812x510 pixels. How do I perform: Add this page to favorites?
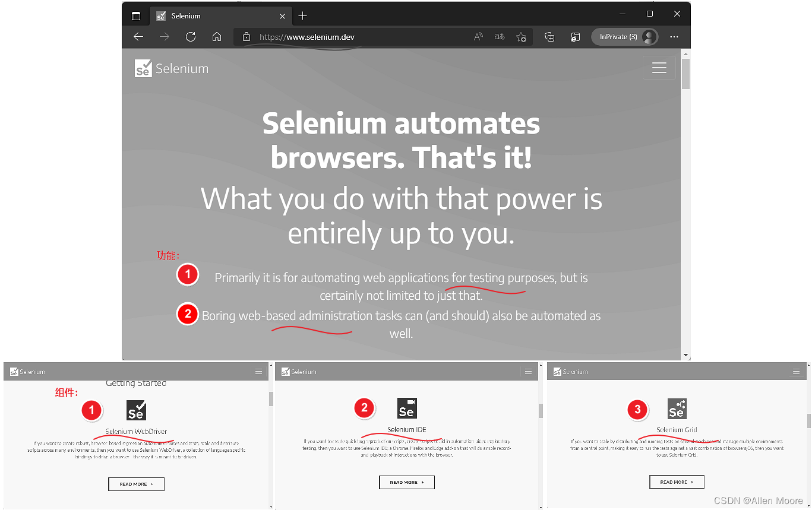tap(521, 37)
